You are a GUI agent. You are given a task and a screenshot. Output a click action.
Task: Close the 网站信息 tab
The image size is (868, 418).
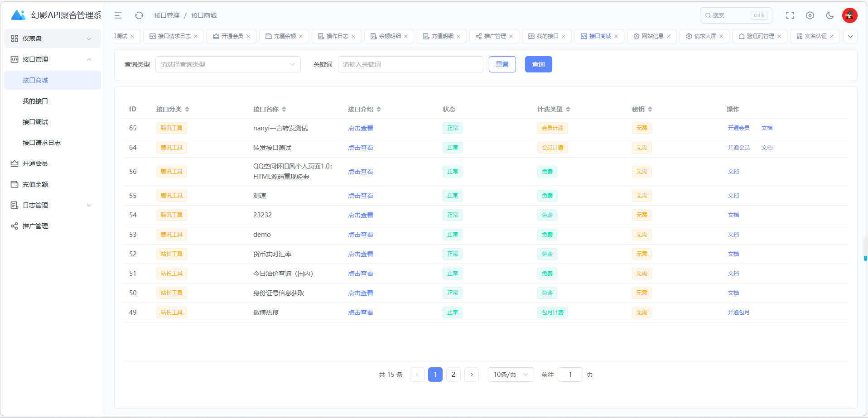(669, 36)
